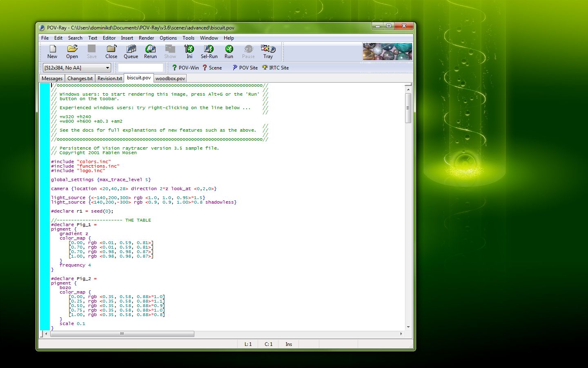
Task: Select the biscuit.pov tab
Action: click(139, 78)
